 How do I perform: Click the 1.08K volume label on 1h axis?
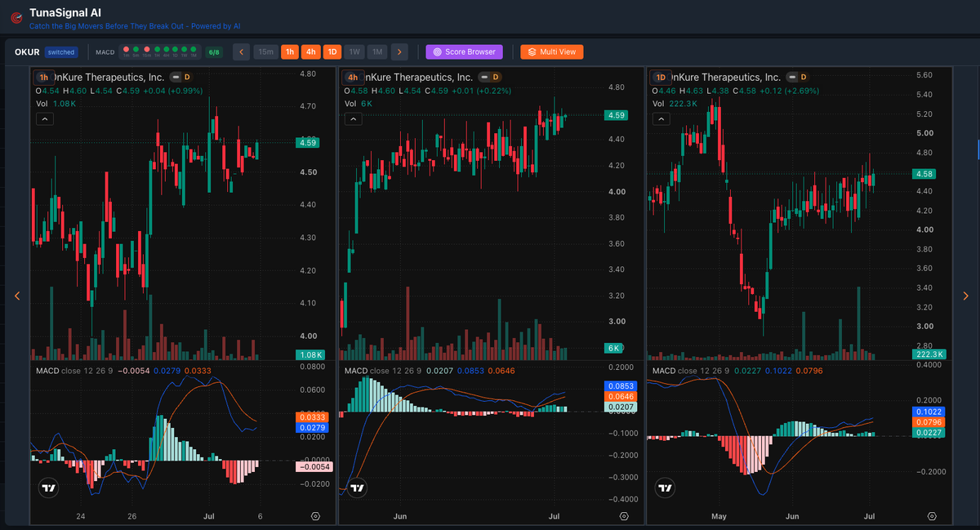pos(311,354)
